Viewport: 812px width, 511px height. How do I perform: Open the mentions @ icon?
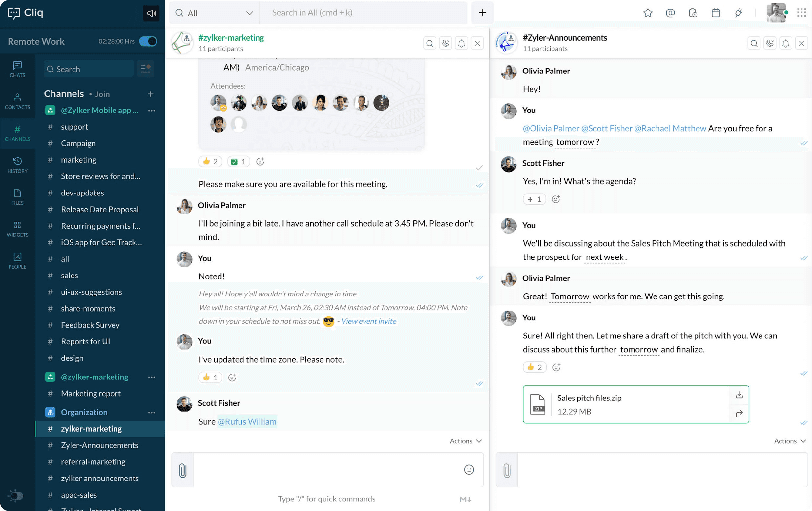coord(670,13)
